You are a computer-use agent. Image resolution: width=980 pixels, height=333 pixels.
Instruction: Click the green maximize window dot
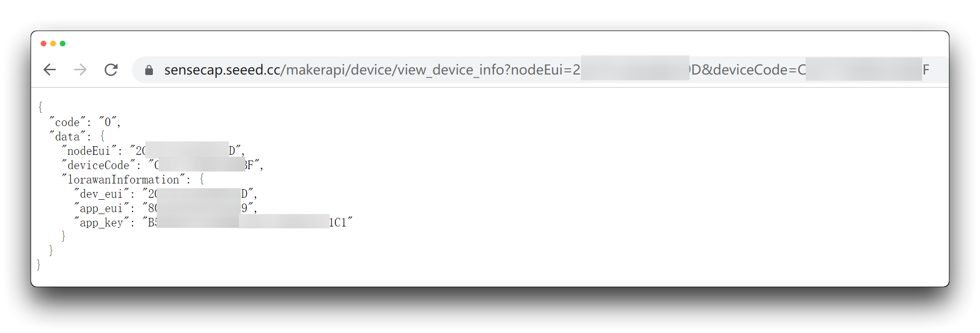63,43
